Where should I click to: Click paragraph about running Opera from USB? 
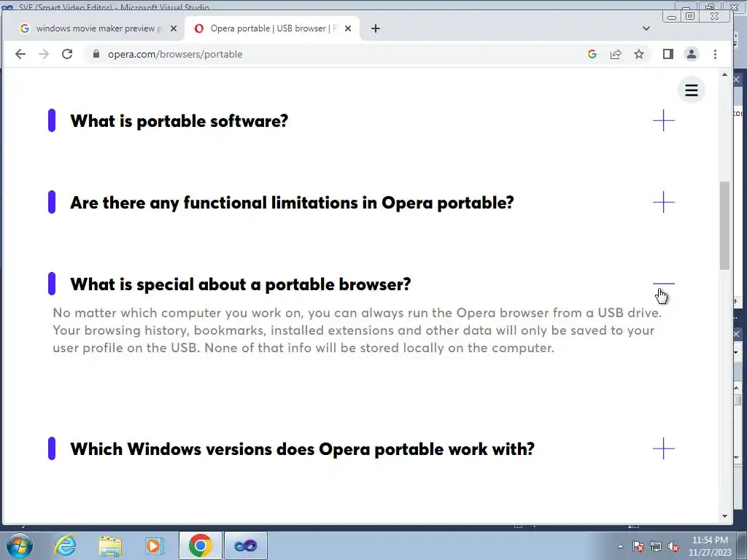coord(357,330)
